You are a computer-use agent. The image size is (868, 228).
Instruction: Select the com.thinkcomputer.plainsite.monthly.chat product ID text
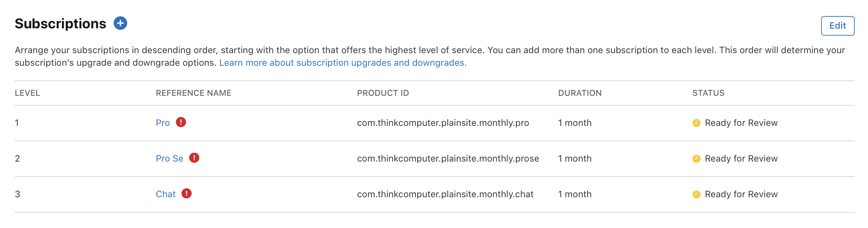445,194
